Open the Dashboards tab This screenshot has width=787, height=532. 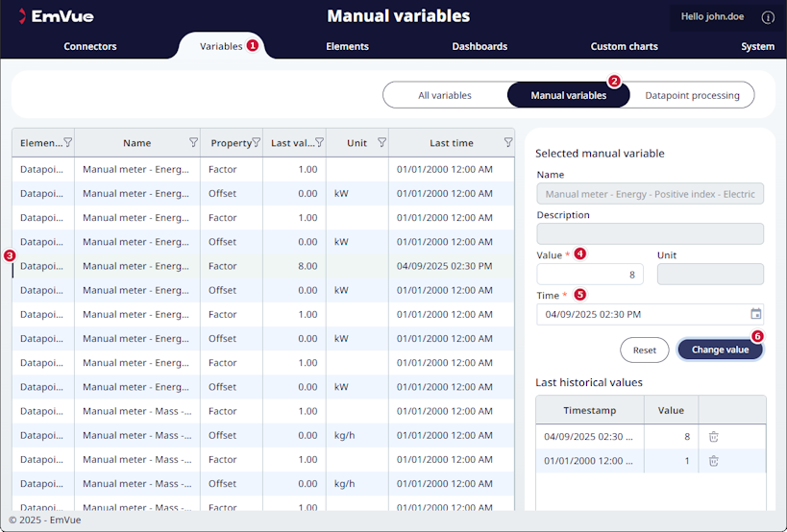[480, 46]
